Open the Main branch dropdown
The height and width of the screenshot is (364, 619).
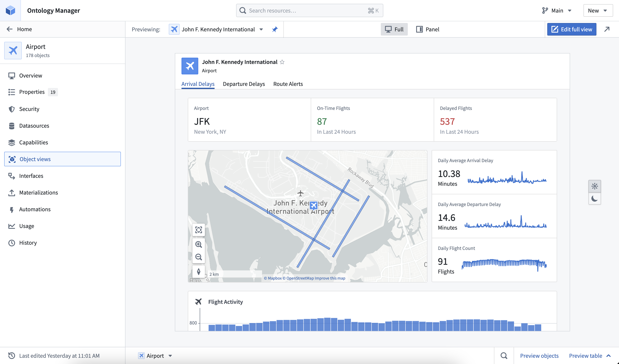tap(557, 11)
